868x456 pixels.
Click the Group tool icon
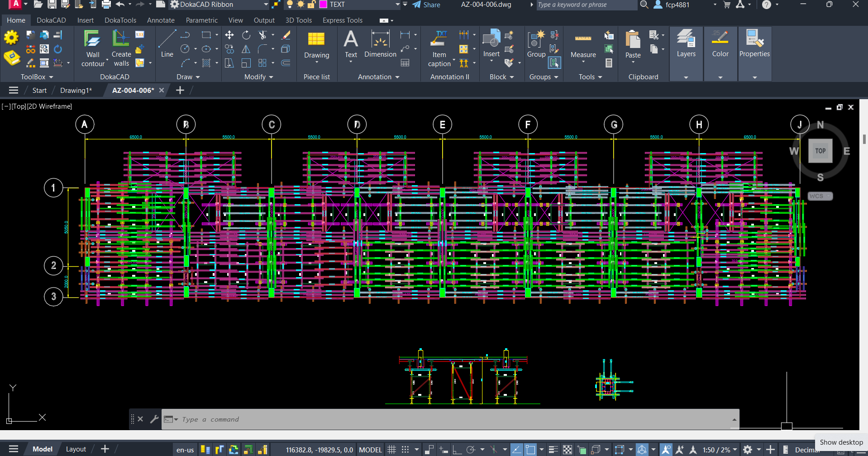536,44
